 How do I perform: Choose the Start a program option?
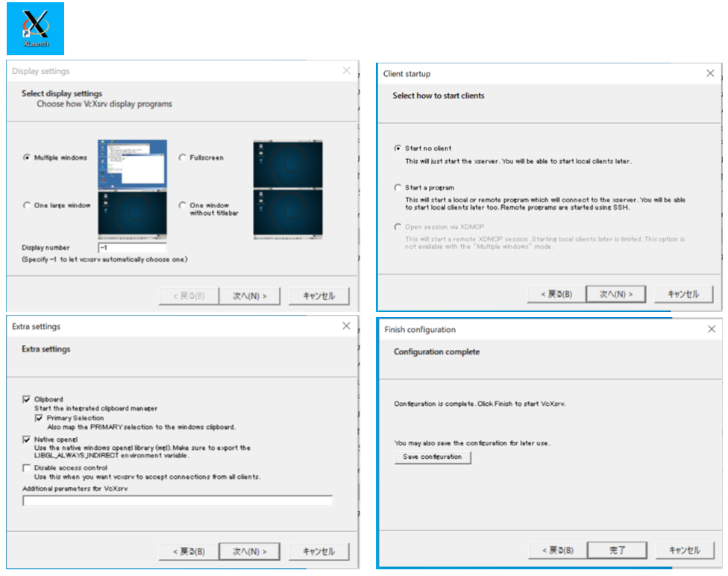coord(398,188)
